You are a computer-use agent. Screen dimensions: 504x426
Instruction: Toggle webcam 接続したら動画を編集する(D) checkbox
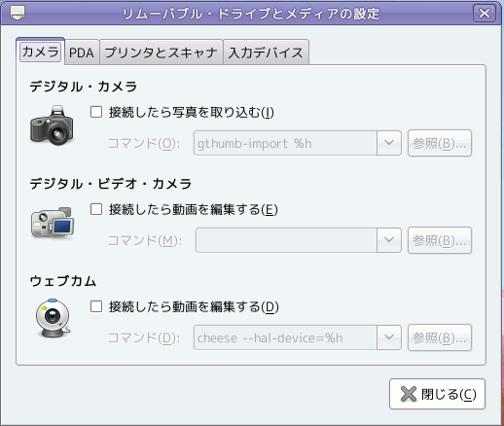coord(96,306)
